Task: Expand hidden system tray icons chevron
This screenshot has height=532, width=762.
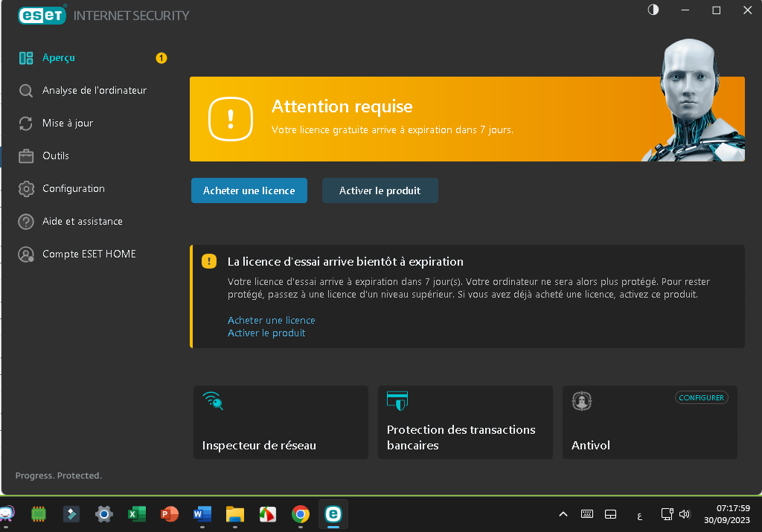Action: 563,514
